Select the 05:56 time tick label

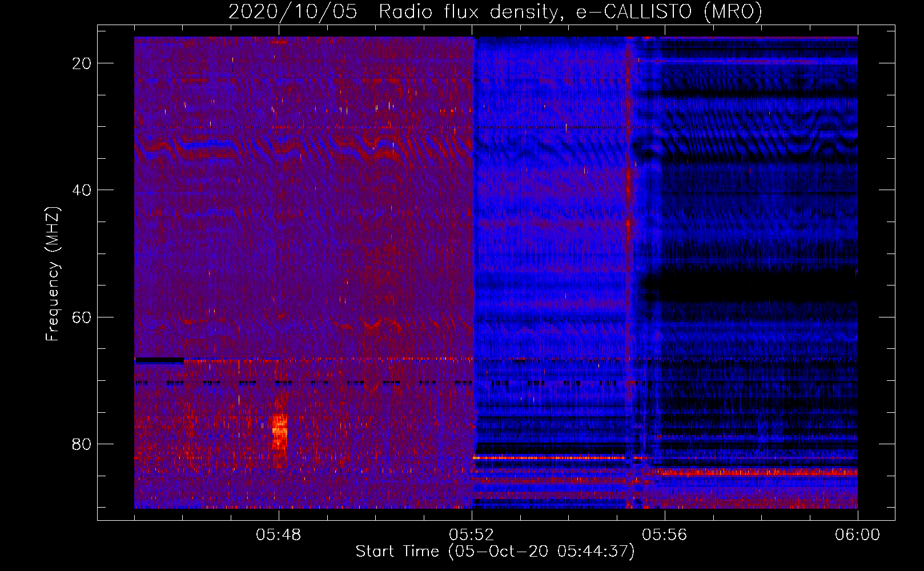[x=665, y=535]
